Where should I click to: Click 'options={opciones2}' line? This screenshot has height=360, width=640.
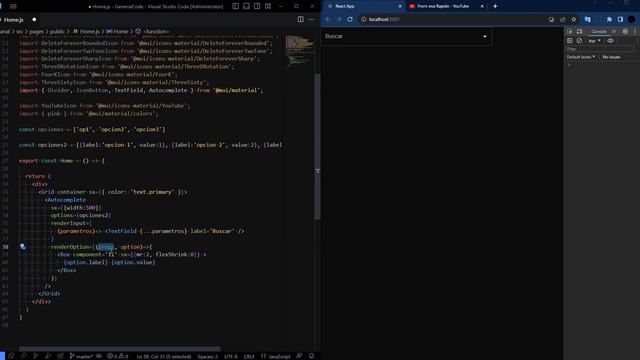pyautogui.click(x=81, y=215)
